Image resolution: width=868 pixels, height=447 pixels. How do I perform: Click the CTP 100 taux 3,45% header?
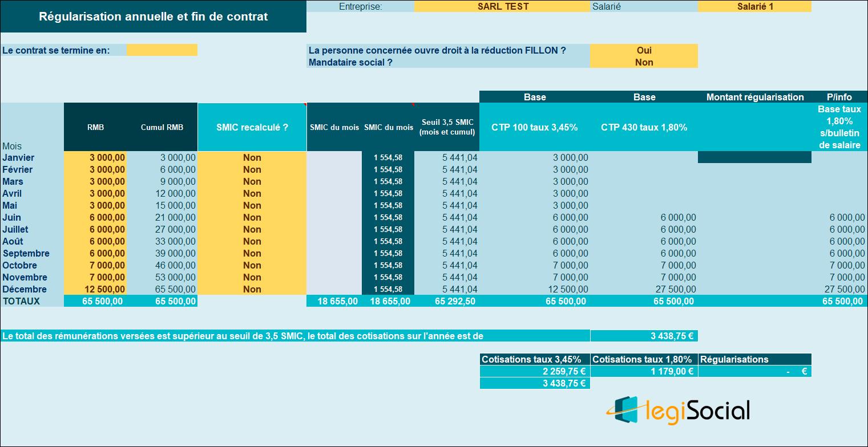click(x=534, y=127)
